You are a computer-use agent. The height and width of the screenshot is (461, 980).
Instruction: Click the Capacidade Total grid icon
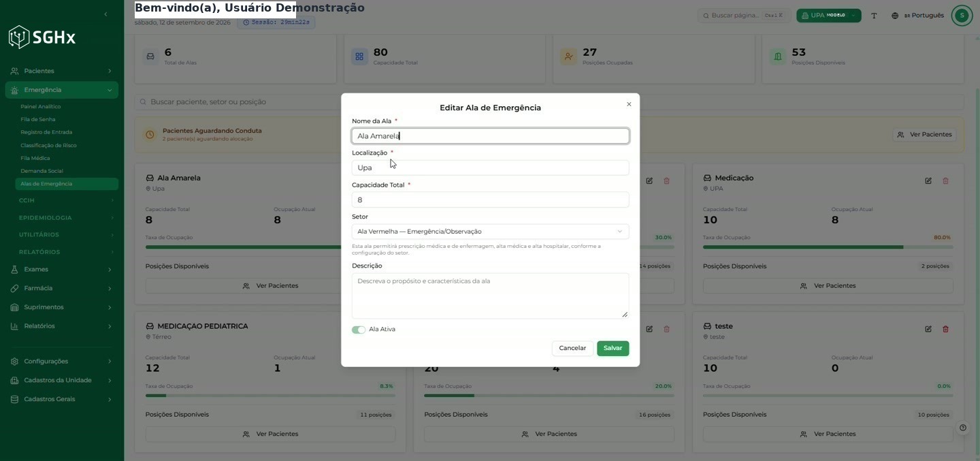click(359, 57)
